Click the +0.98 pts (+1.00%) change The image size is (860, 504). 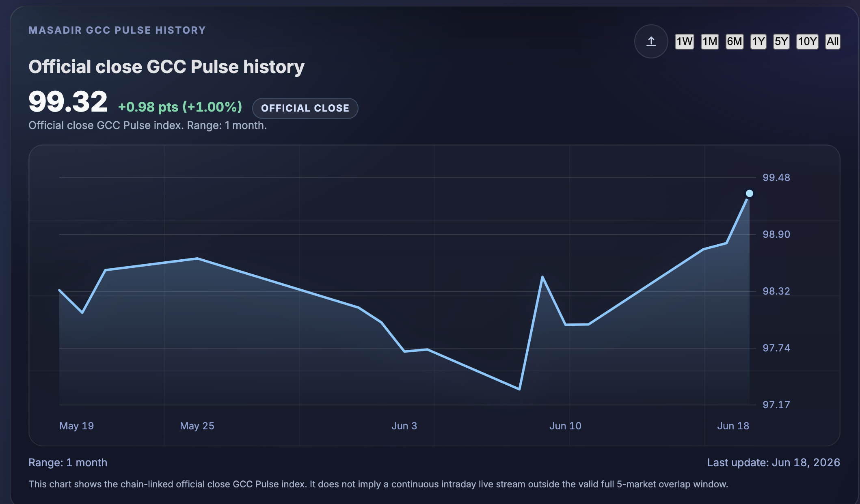(180, 107)
